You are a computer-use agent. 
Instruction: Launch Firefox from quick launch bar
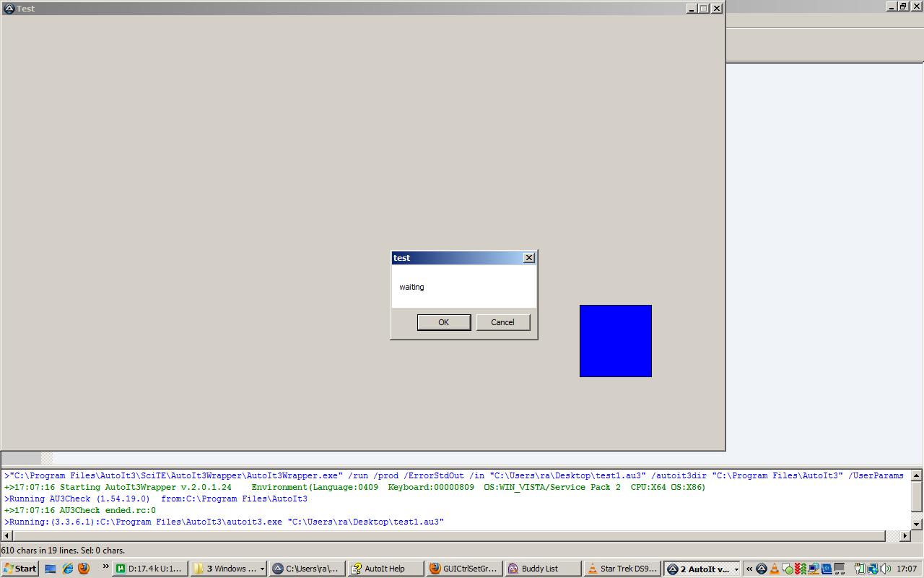(x=84, y=569)
